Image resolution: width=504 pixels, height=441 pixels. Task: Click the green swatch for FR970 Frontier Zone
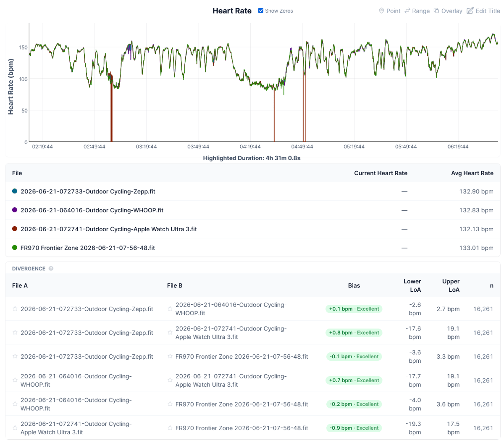(x=15, y=248)
